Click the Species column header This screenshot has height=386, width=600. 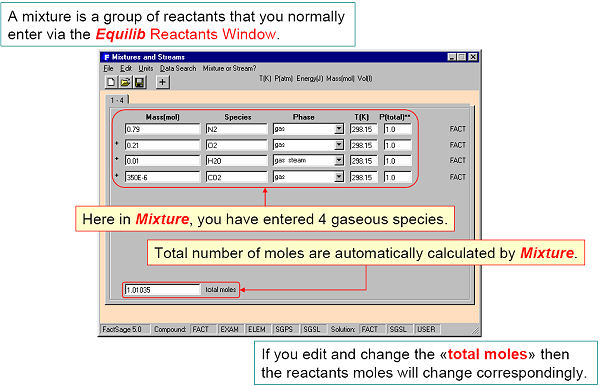click(238, 117)
